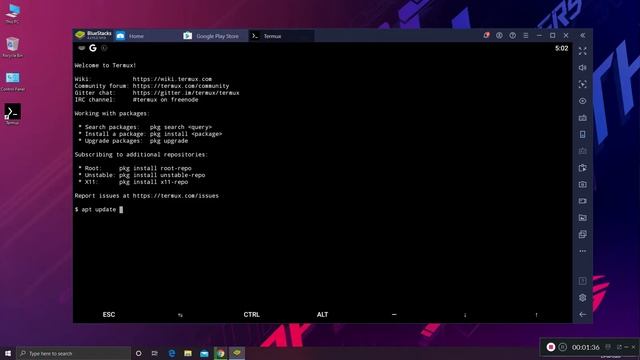Click the lock cursor icon in sidebar
Image resolution: width=640 pixels, height=360 pixels.
pos(582,84)
